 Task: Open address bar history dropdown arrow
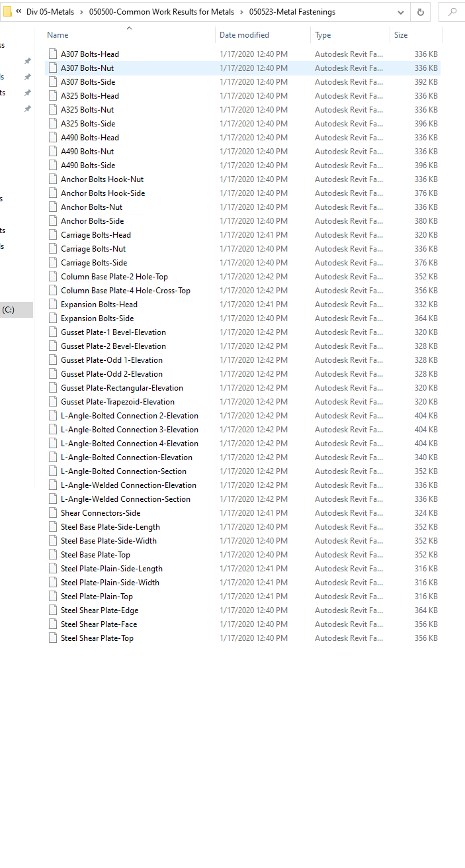[401, 12]
